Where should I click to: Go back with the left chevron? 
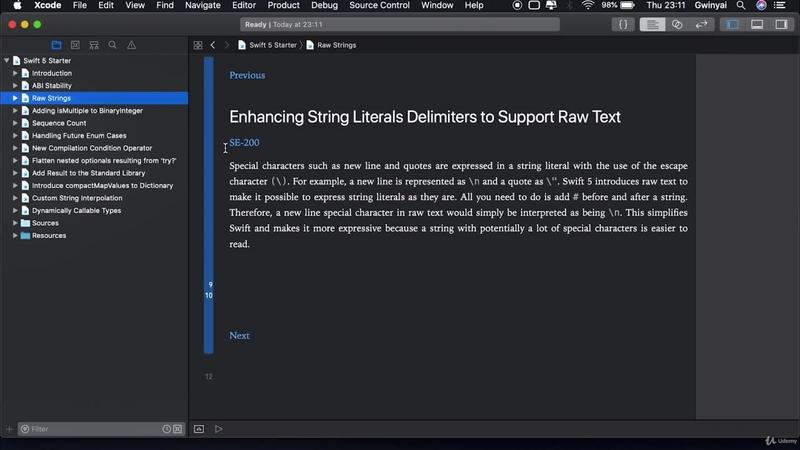pyautogui.click(x=213, y=45)
